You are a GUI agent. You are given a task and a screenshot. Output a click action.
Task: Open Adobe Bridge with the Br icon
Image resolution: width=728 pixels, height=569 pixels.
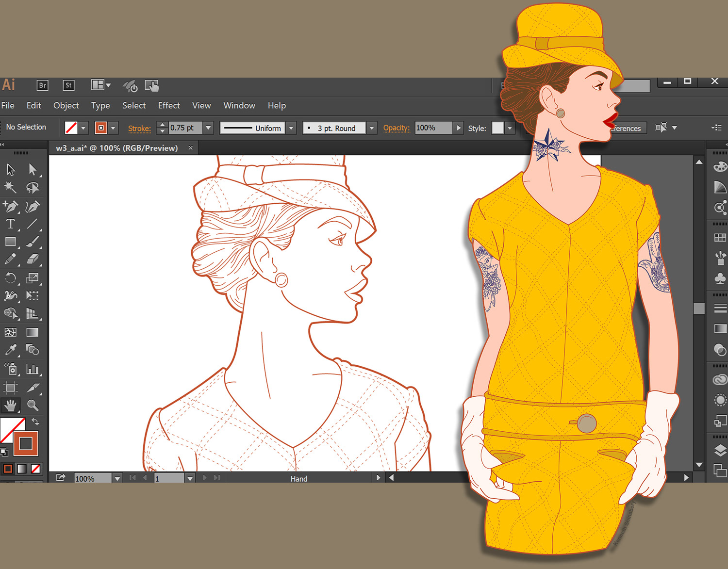coord(43,85)
